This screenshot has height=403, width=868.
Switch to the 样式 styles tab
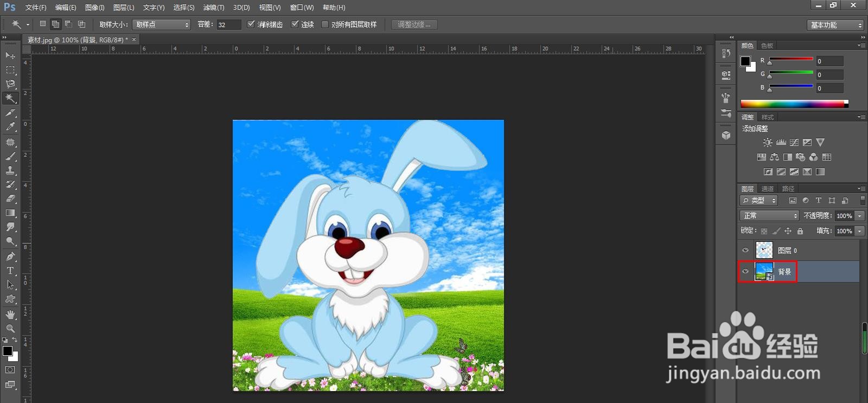point(768,117)
